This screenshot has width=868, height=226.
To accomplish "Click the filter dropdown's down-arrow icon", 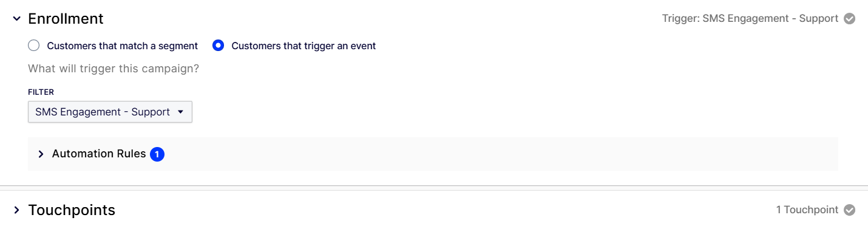I will [x=180, y=112].
